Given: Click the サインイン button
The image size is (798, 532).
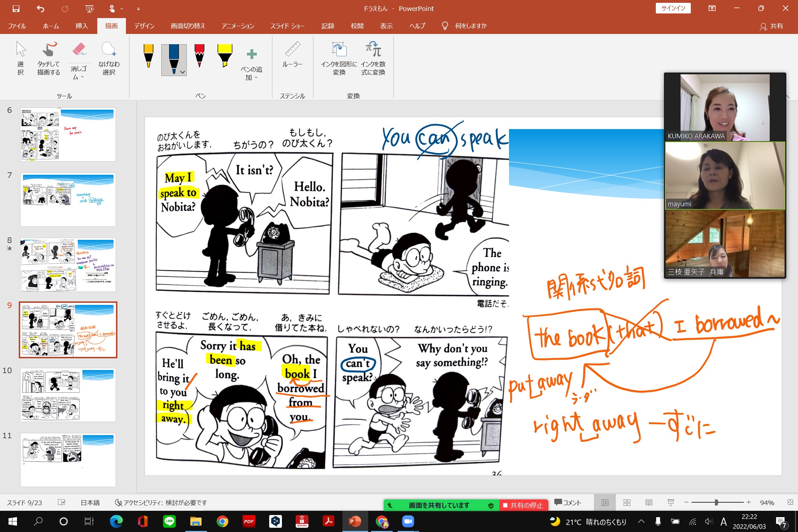Looking at the screenshot, I should [x=673, y=8].
